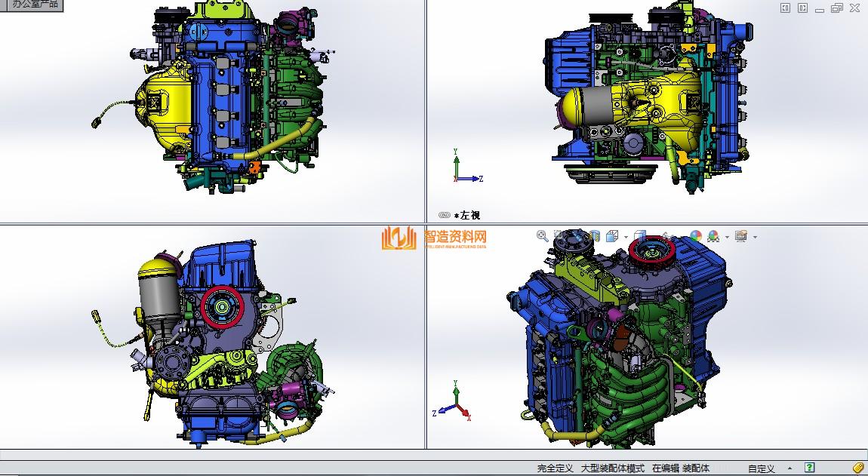Image resolution: width=868 pixels, height=476 pixels.
Task: Open the View Settings dropdown arrow
Action: (754, 238)
